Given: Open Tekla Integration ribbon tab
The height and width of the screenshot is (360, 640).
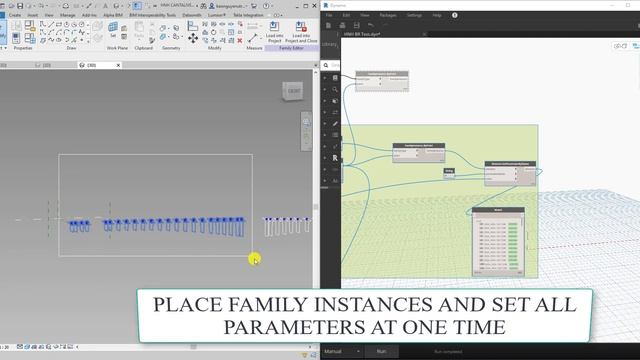Looking at the screenshot, I should pos(248,15).
